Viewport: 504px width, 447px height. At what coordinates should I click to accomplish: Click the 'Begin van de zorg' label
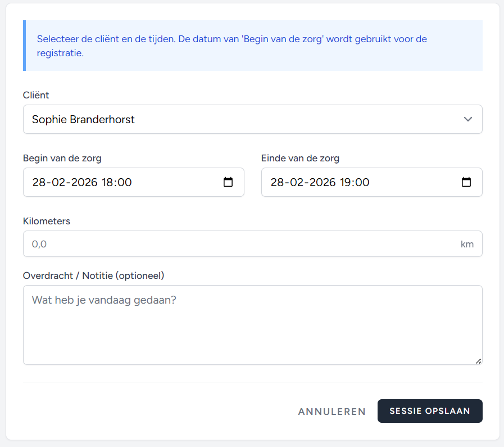pyautogui.click(x=62, y=158)
